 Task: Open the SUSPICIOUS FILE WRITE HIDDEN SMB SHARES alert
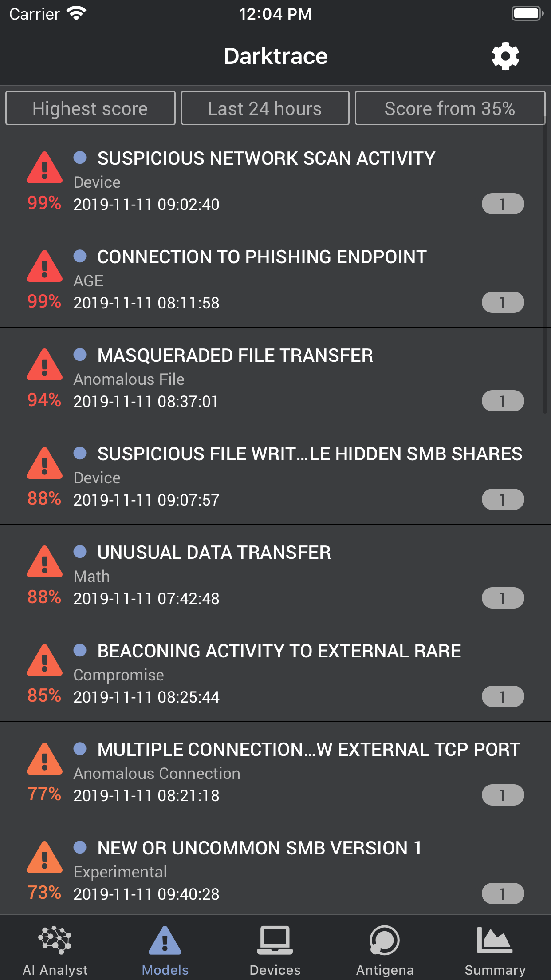[x=275, y=475]
